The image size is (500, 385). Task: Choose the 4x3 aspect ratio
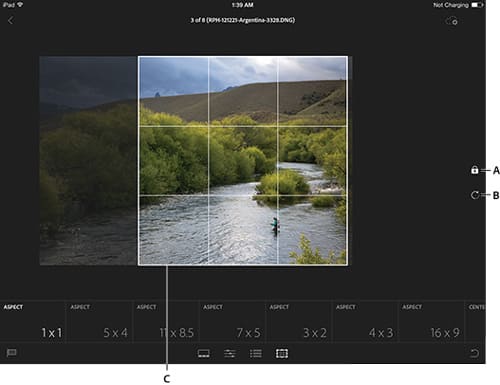click(365, 321)
